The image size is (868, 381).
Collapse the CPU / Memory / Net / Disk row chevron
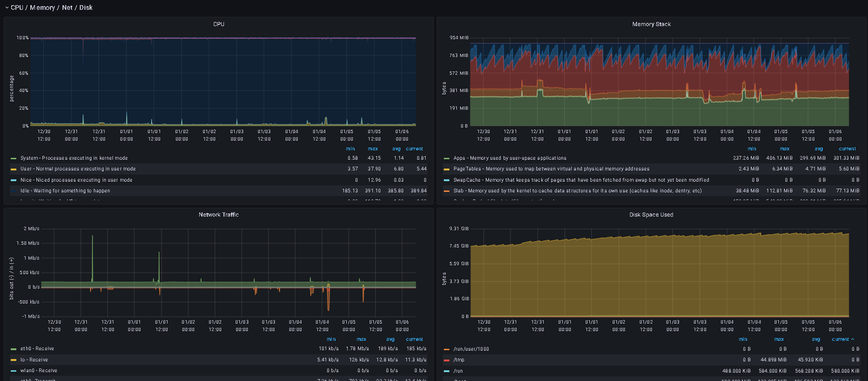pos(7,7)
